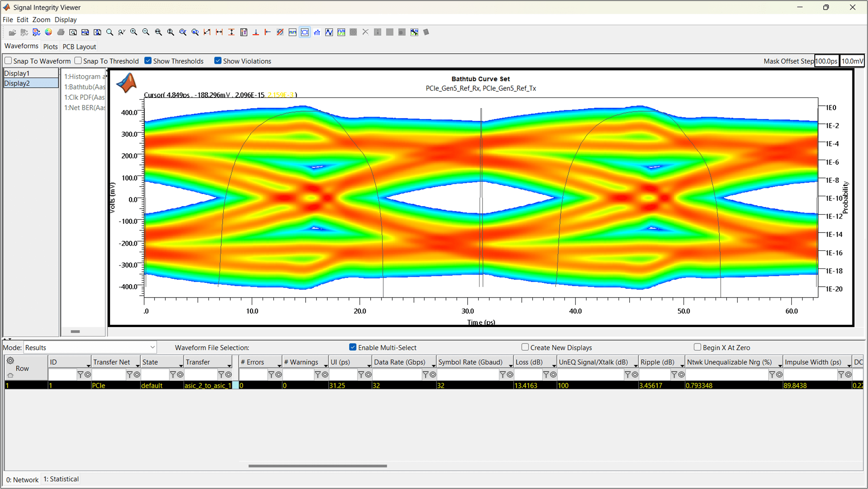Click the zoom in magnifier icon
The width and height of the screenshot is (868, 489).
tap(134, 32)
